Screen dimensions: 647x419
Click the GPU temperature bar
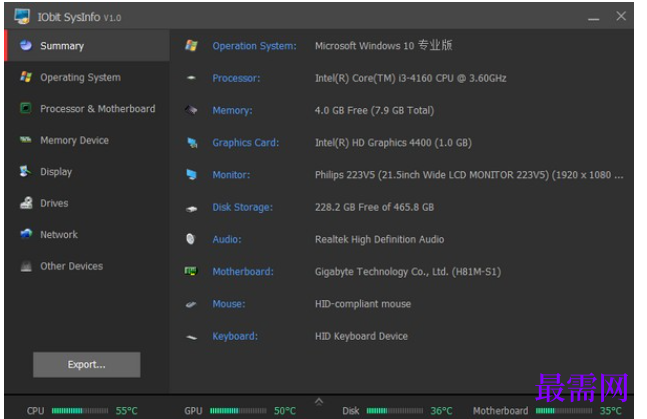(238, 411)
